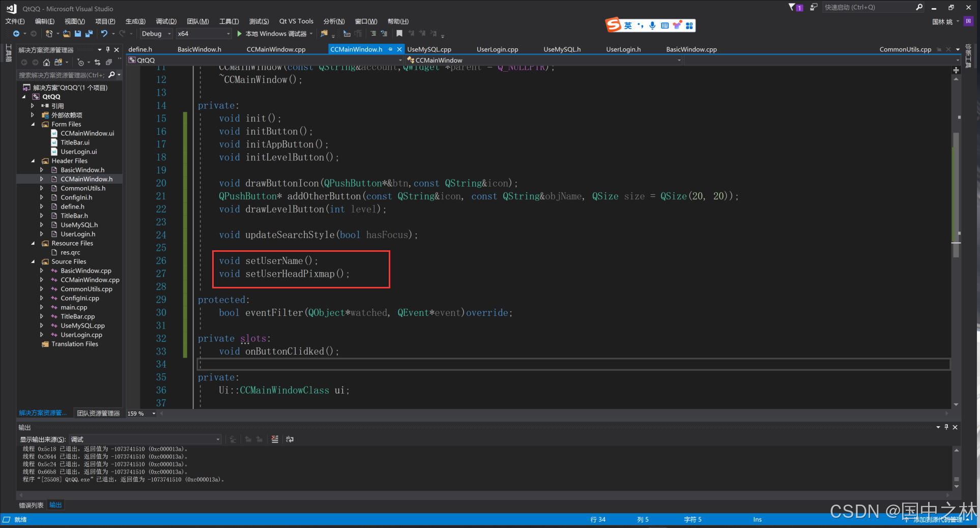Open the CCMainWindow class navigation dropdown

pyautogui.click(x=544, y=60)
